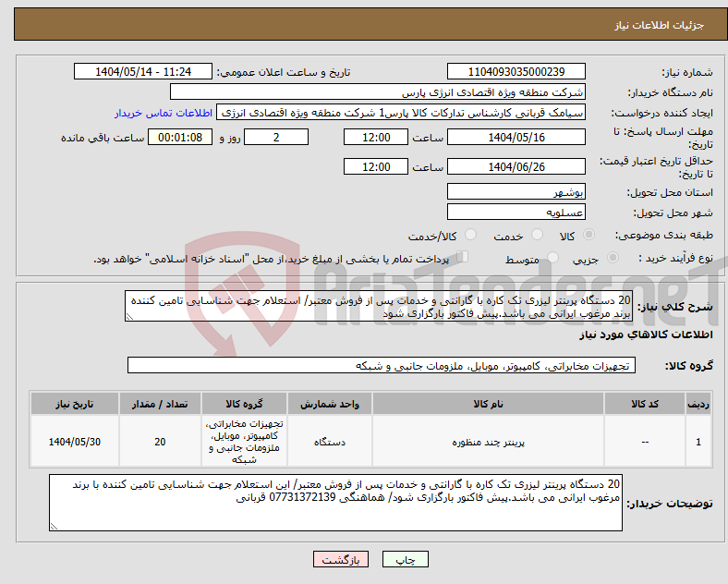Click the price validity hour 12:00 field
728x584 pixels.
pos(376,166)
